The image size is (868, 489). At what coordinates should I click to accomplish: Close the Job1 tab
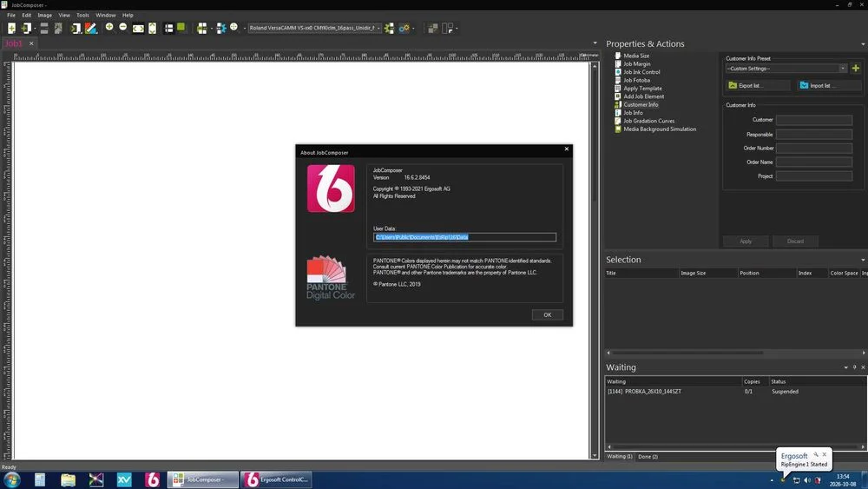point(31,43)
